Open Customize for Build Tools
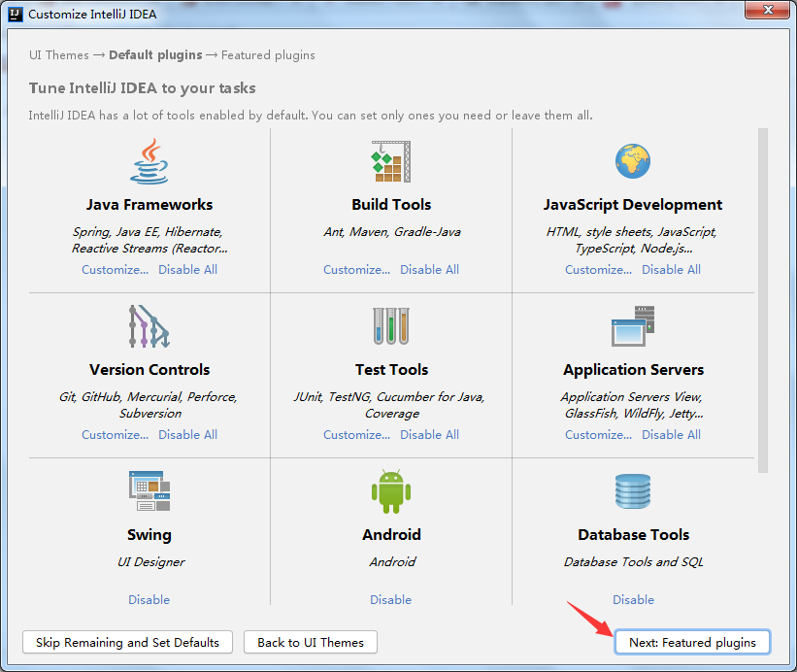 click(x=357, y=269)
